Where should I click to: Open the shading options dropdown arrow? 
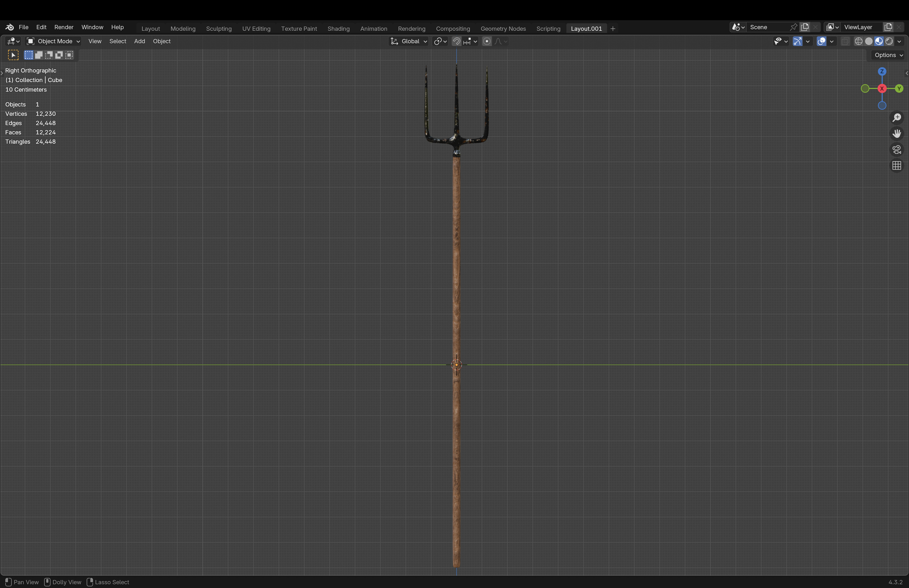click(899, 41)
